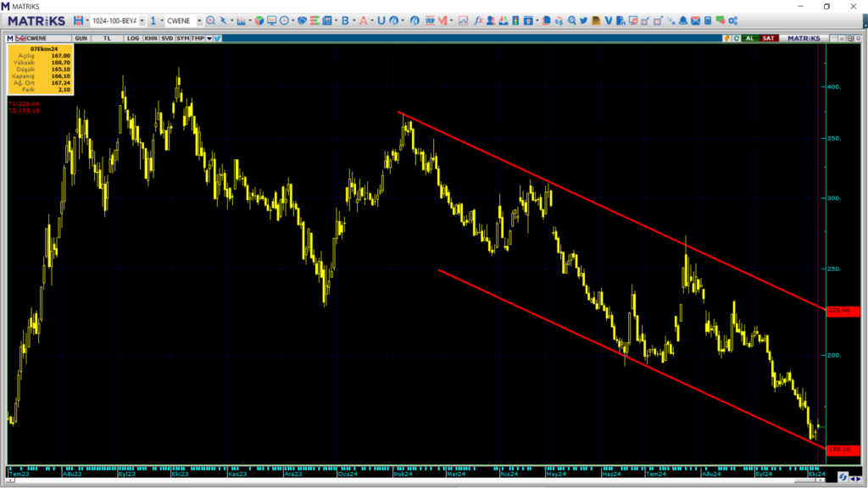Click the blue save disk icon
The height and width of the screenshot is (488, 868).
pos(79,20)
